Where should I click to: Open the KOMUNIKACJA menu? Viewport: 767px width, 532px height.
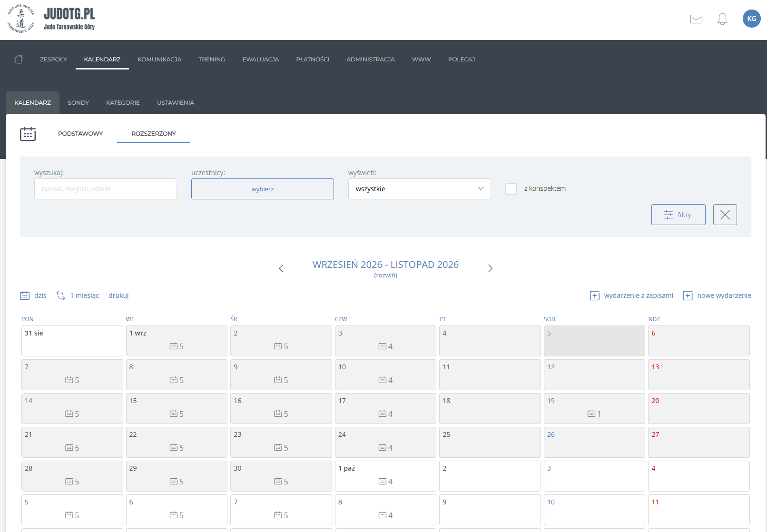pos(159,59)
